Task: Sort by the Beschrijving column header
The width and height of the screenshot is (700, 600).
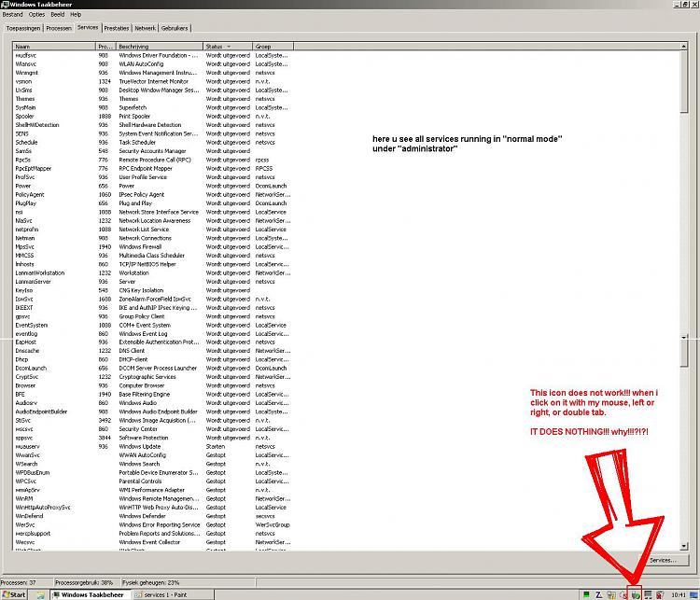Action: coord(160,47)
